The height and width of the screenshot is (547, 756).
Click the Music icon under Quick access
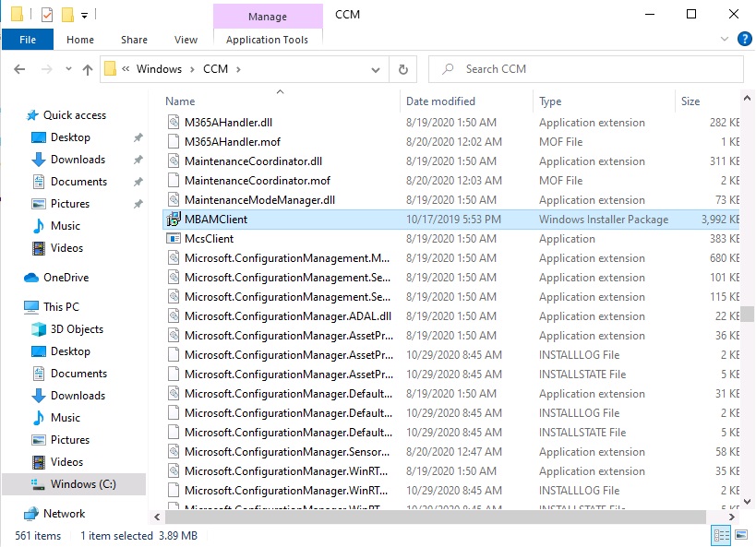pyautogui.click(x=39, y=226)
